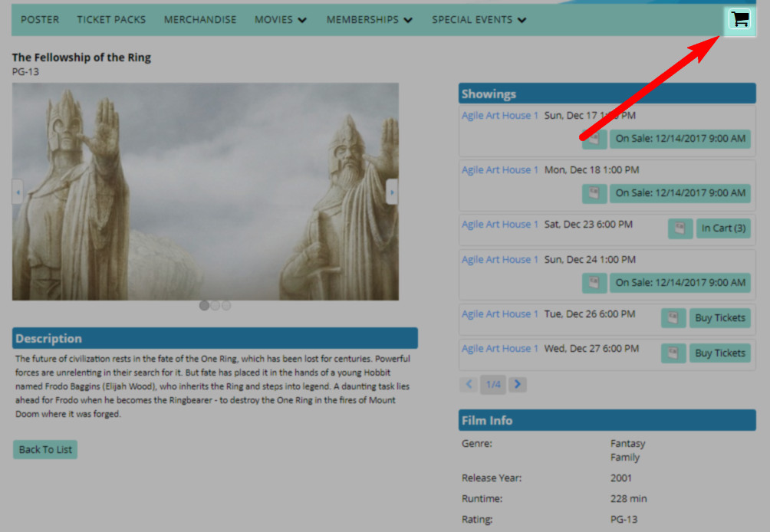
Task: Go to next showings page arrow
Action: pos(518,384)
